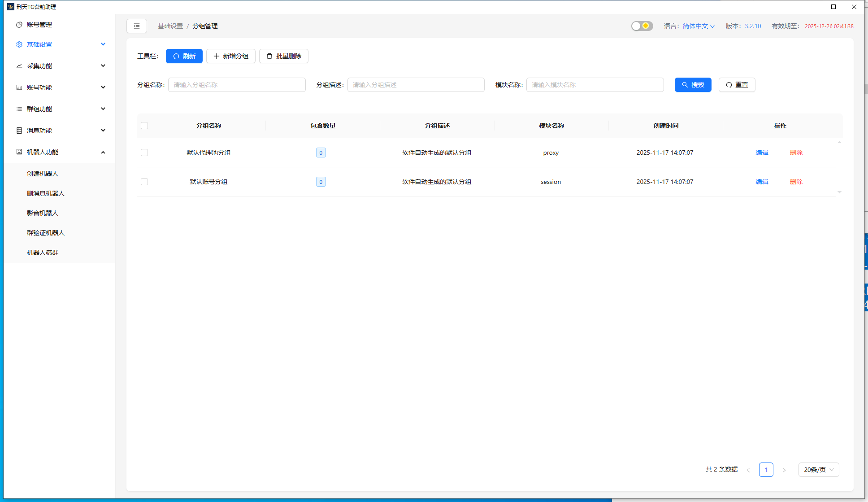Check the select-all checkbox in table header

pyautogui.click(x=144, y=126)
